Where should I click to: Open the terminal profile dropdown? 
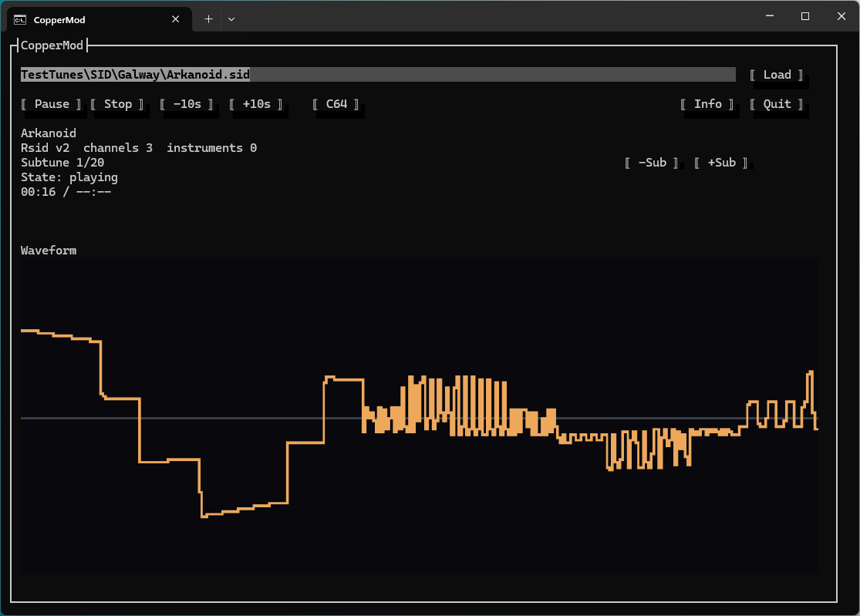[x=231, y=19]
